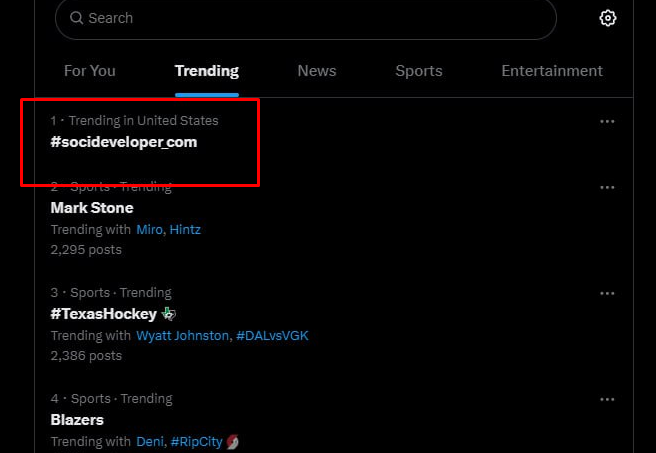Open the #socideveloper_com trending hashtag
Screen dimensions: 656x453
pos(123,142)
